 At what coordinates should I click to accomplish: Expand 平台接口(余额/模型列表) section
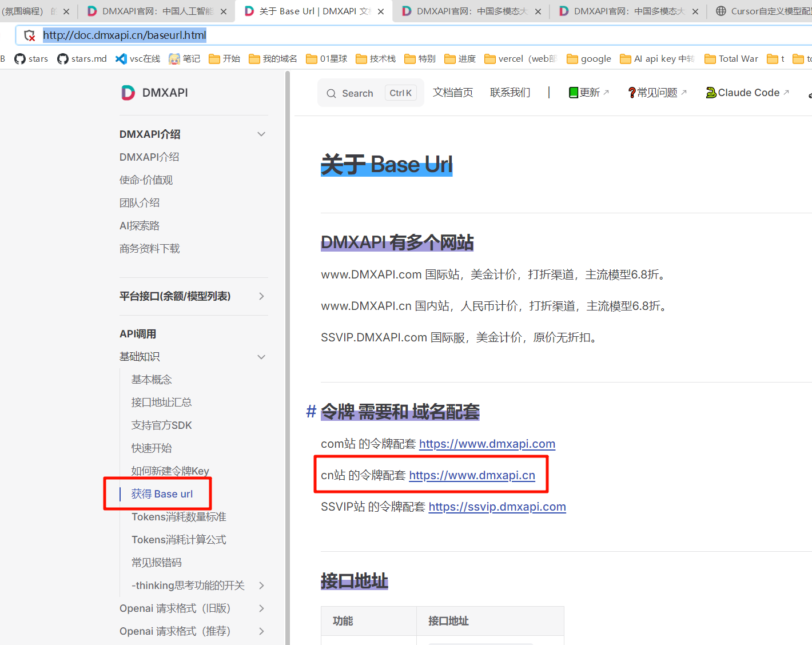point(261,296)
